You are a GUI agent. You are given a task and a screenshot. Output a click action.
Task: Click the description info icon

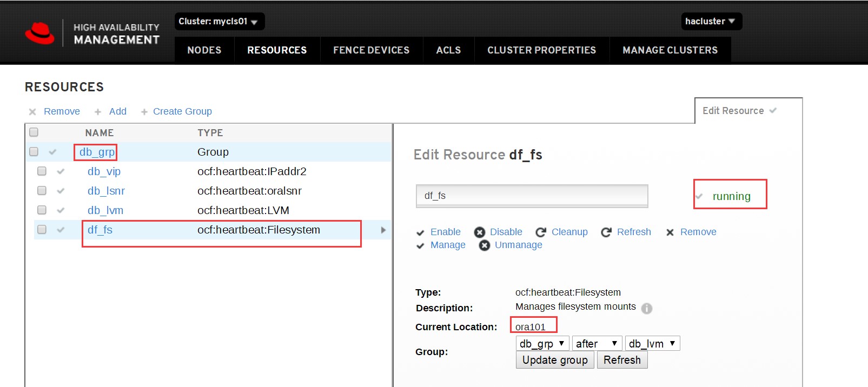pos(647,308)
